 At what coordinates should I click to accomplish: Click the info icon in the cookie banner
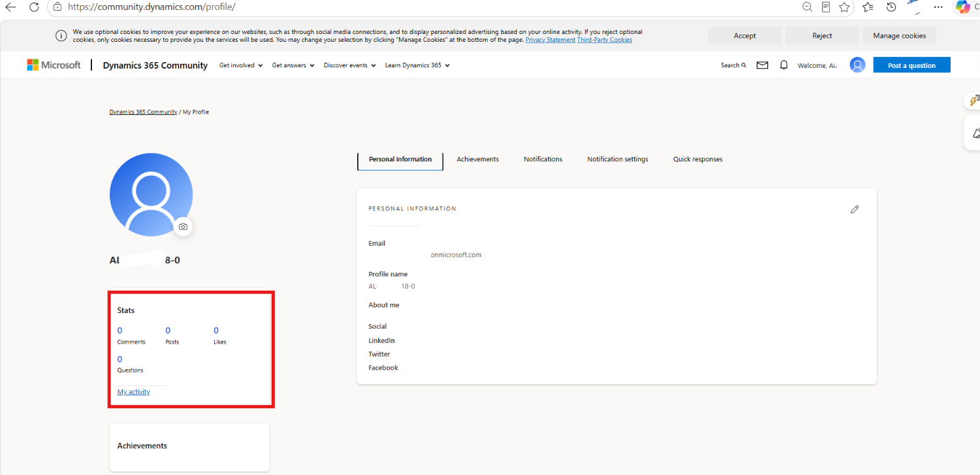click(x=61, y=36)
